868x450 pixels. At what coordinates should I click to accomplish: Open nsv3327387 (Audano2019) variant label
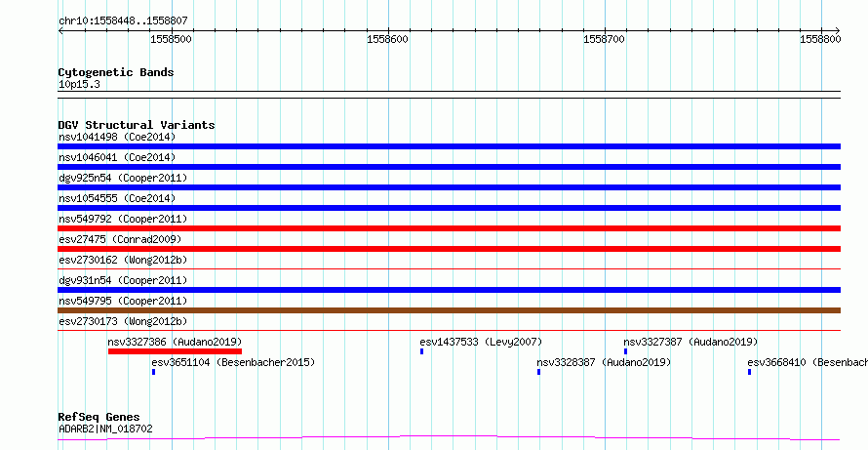click(690, 342)
